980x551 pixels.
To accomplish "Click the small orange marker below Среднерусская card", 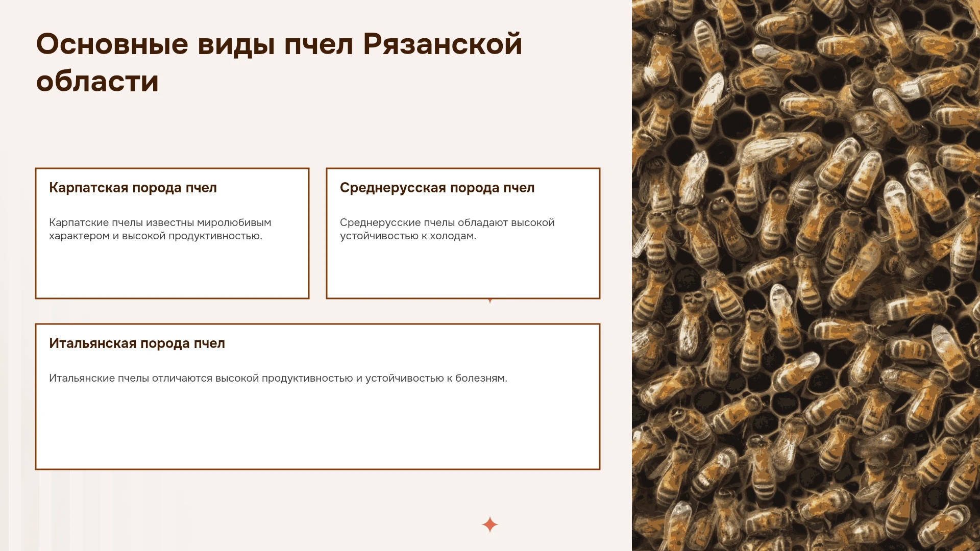I will point(490,301).
